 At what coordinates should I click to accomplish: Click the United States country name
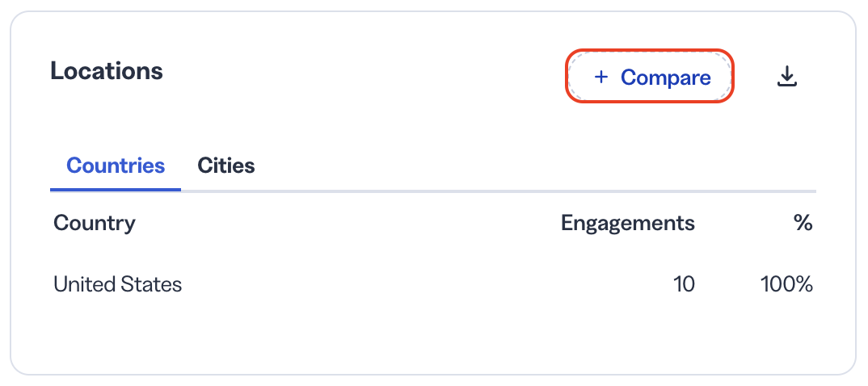[x=117, y=284]
